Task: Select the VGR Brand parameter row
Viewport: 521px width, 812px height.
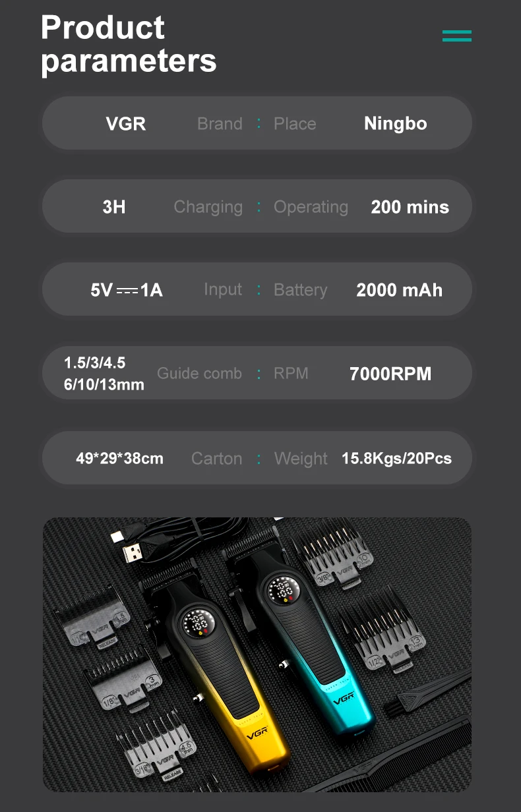Action: [x=257, y=123]
